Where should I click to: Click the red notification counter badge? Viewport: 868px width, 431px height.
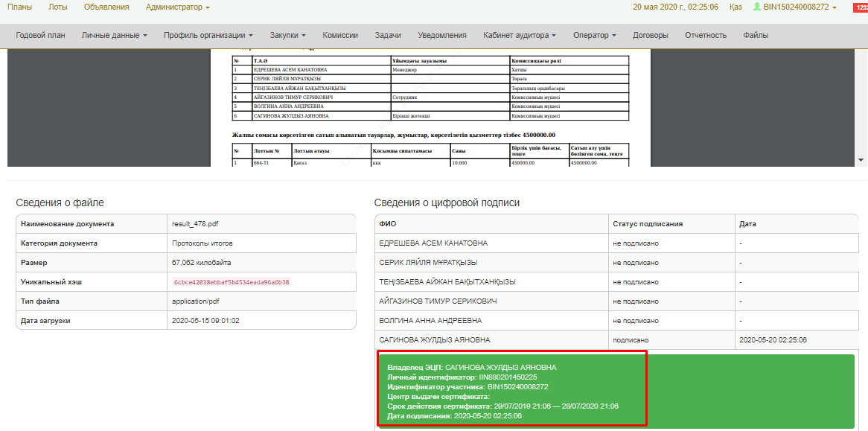point(860,7)
